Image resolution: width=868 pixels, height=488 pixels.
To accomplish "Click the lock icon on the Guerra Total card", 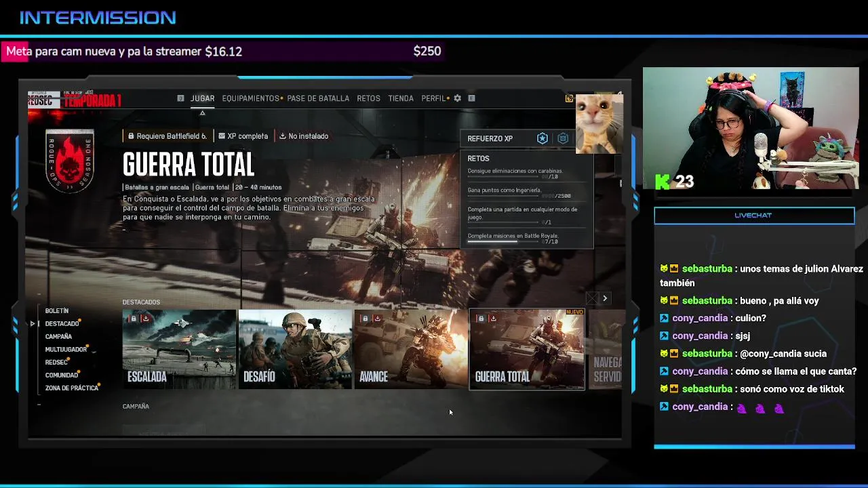I will 481,319.
